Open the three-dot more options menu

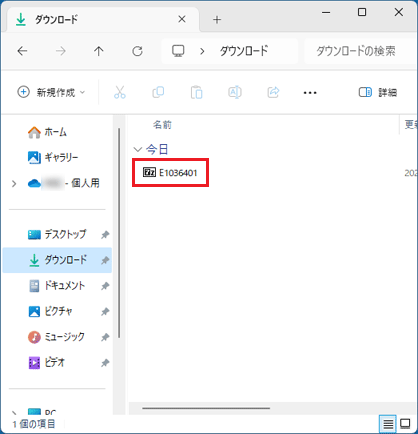[x=310, y=93]
